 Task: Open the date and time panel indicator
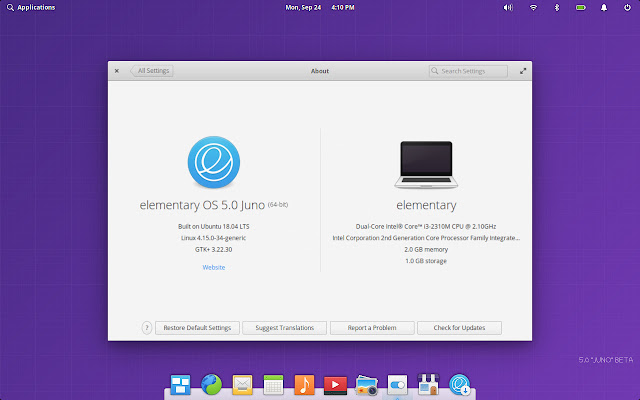[320, 7]
